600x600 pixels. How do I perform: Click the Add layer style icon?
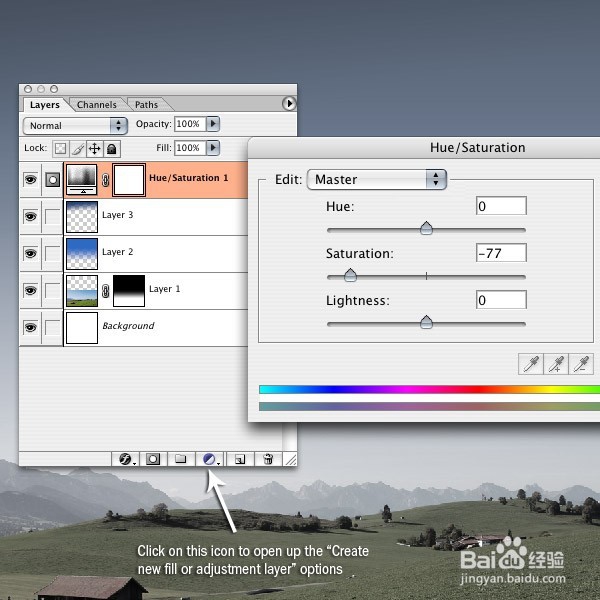(126, 459)
